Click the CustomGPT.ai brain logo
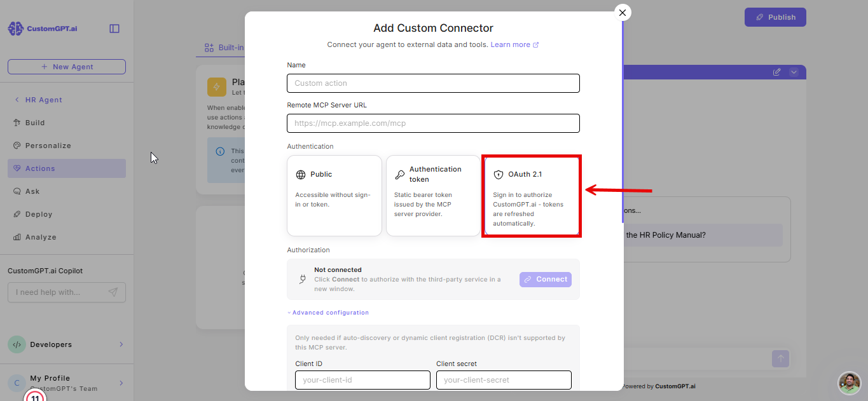868x401 pixels. pos(16,29)
